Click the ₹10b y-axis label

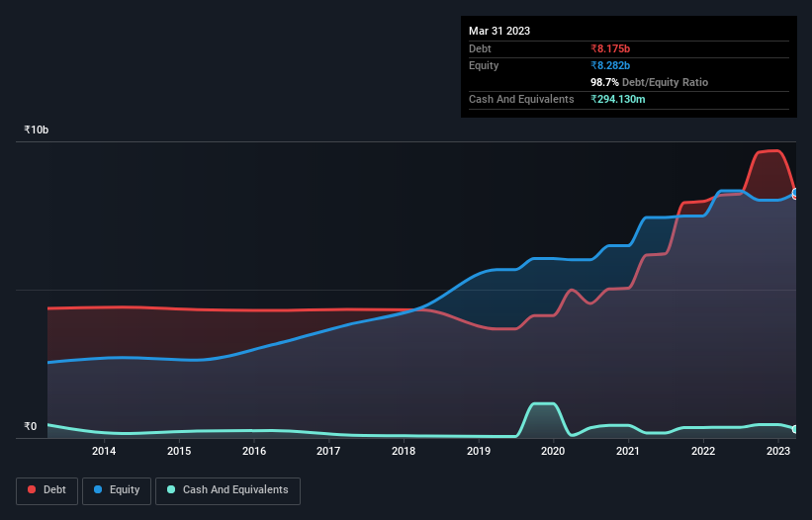(37, 130)
